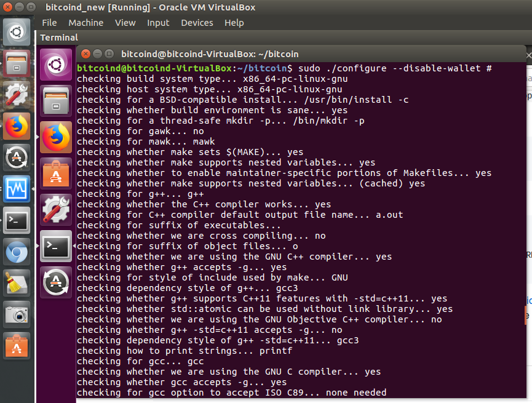Screen dimensions: 532x403
Task: Open the Devices menu
Action: coord(197,23)
